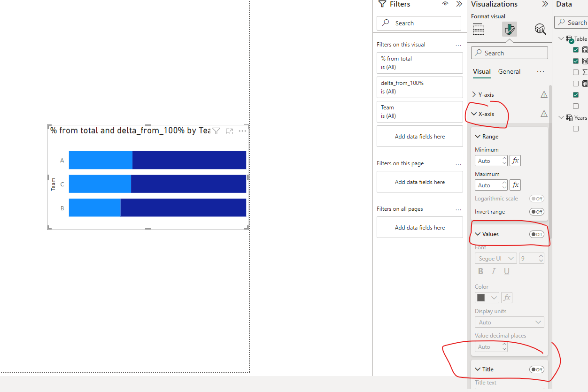Toggle Underline for axis values font
Image resolution: width=588 pixels, height=392 pixels.
(x=507, y=271)
